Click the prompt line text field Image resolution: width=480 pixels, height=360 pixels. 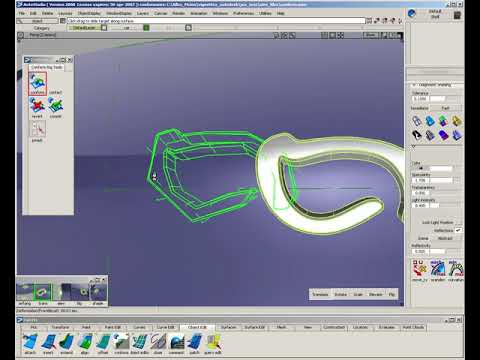216,21
